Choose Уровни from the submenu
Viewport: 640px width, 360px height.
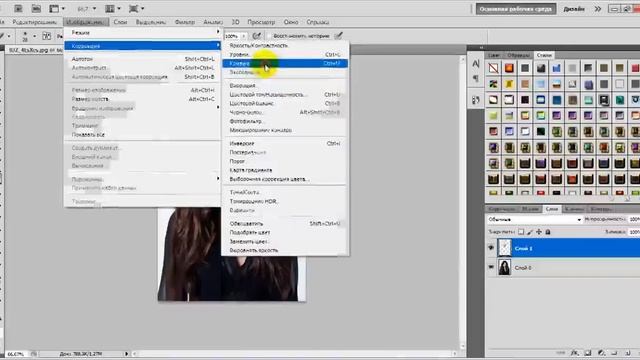[285, 54]
